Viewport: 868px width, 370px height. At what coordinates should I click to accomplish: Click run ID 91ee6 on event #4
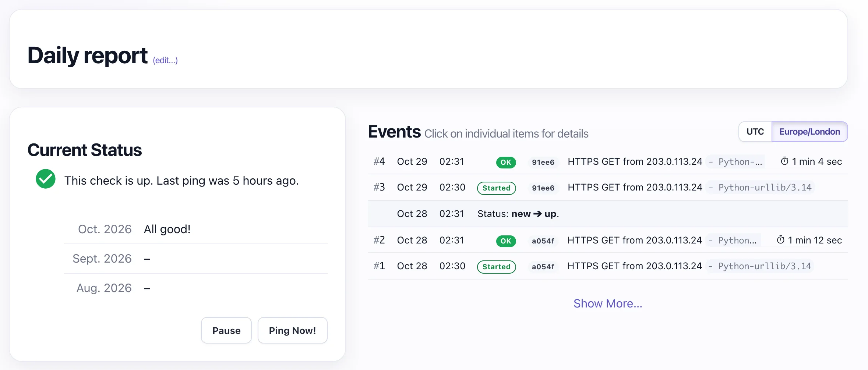coord(543,162)
